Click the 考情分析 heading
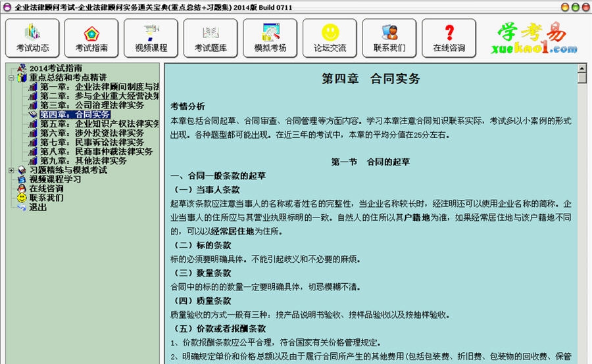This screenshot has height=364, width=592. 187,106
